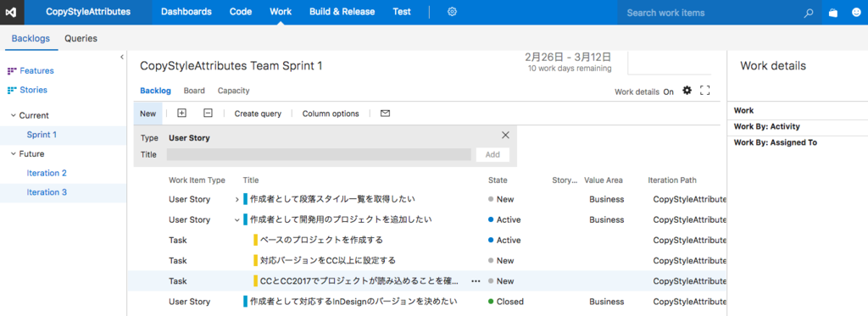Open the Test hub

[402, 12]
